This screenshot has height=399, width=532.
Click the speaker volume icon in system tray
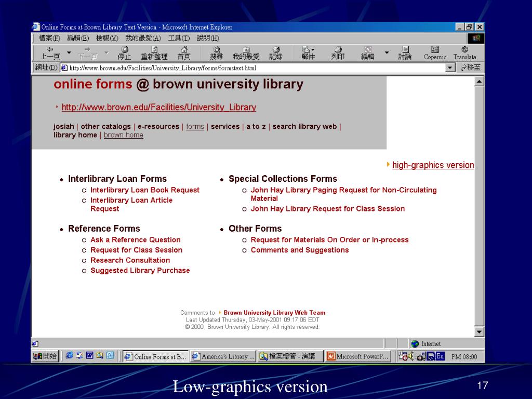pos(411,356)
